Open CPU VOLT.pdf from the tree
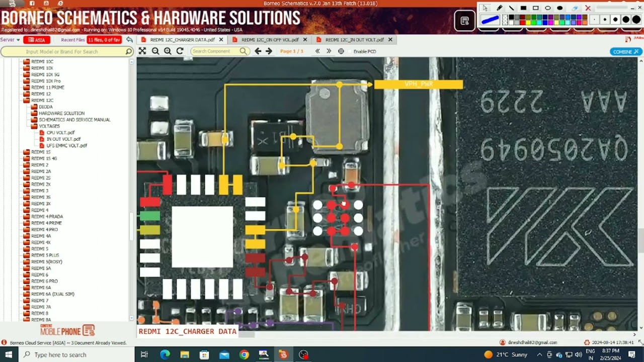Screen dimensions: 644x362 (x=60, y=133)
